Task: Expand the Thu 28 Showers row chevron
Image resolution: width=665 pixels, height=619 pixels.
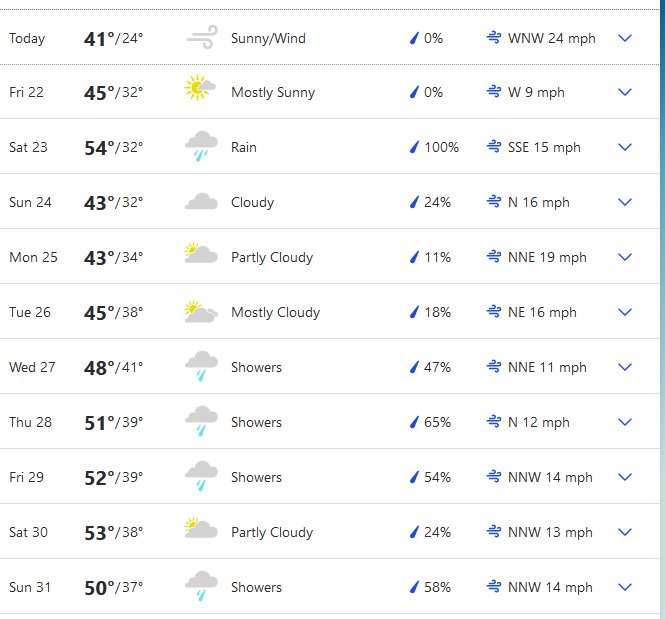Action: pos(625,422)
